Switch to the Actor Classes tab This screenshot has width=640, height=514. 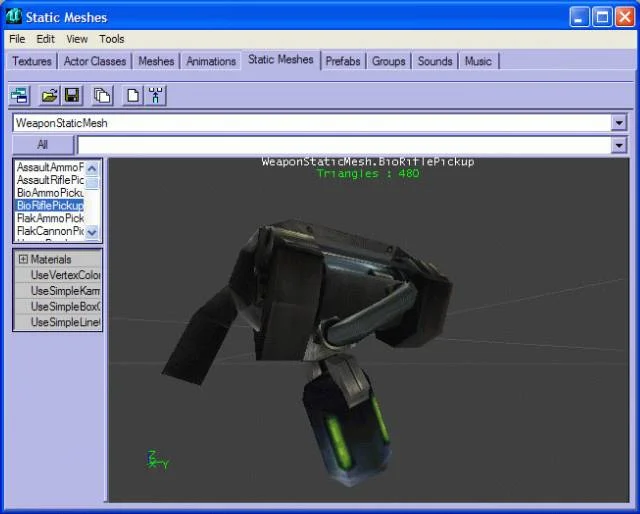click(95, 61)
